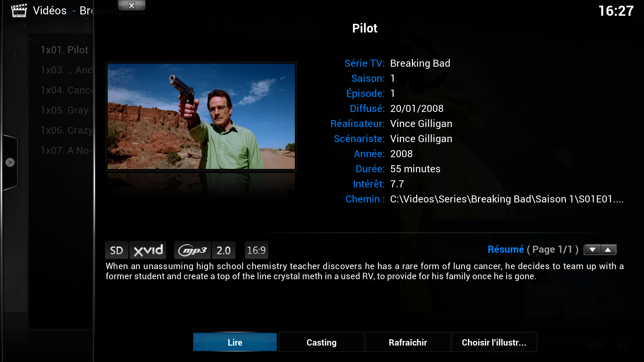Open the side panel arrow tab
The image size is (644, 362).
[x=10, y=162]
